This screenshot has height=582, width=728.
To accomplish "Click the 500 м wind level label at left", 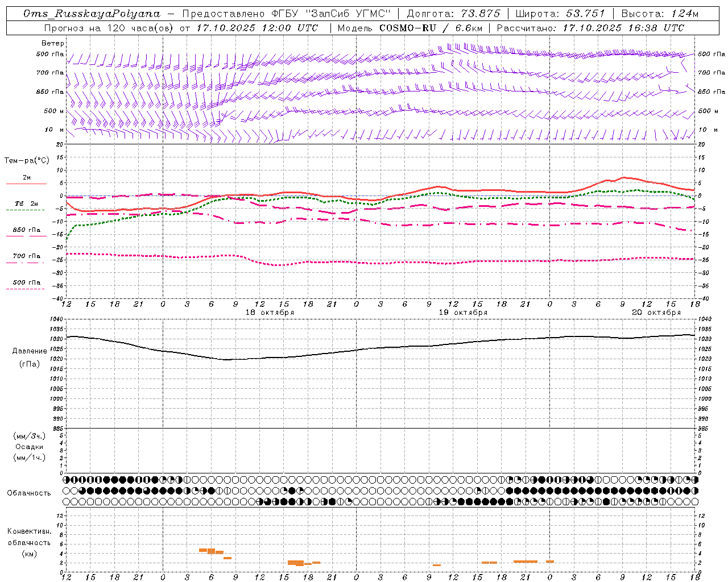I will (x=55, y=111).
